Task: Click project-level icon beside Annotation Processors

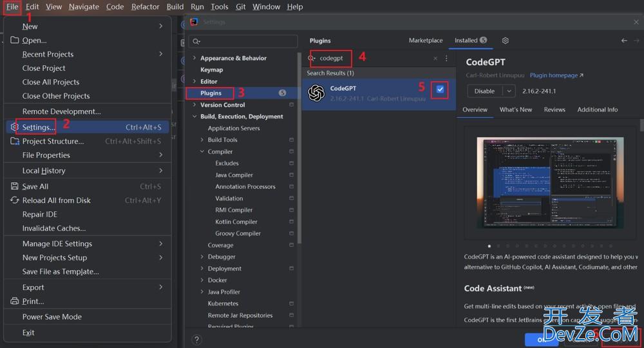Action: coord(291,186)
